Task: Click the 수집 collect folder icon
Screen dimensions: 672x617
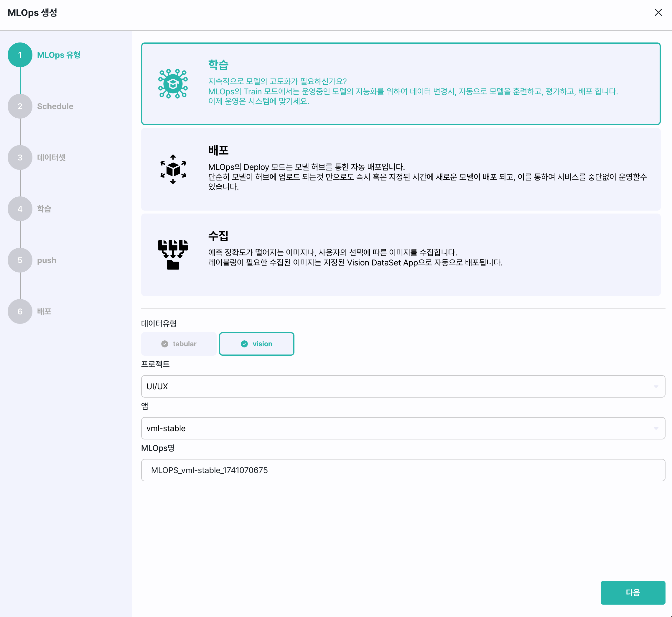Action: [173, 255]
